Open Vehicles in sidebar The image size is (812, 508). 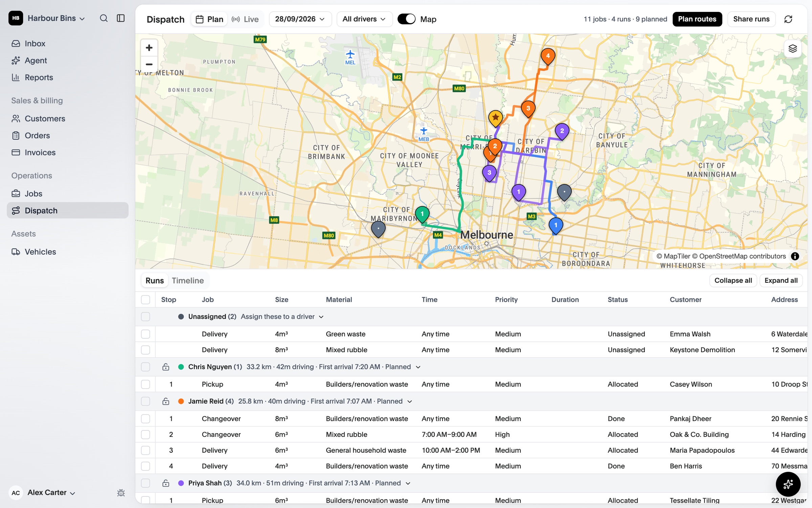68,252
